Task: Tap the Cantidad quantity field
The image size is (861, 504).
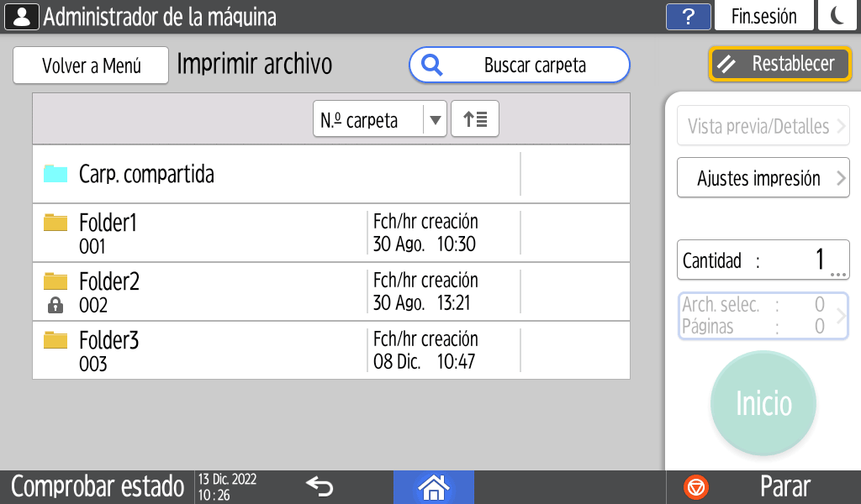Action: 763,260
